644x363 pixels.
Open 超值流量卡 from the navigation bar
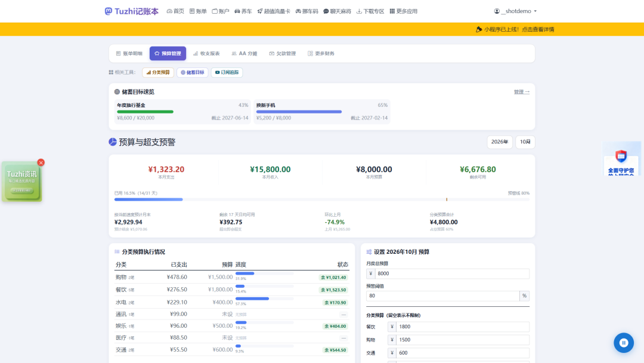[x=274, y=11]
